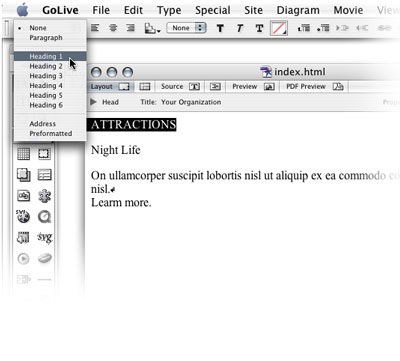Open the Apple menu
The width and height of the screenshot is (400, 361).
[23, 10]
